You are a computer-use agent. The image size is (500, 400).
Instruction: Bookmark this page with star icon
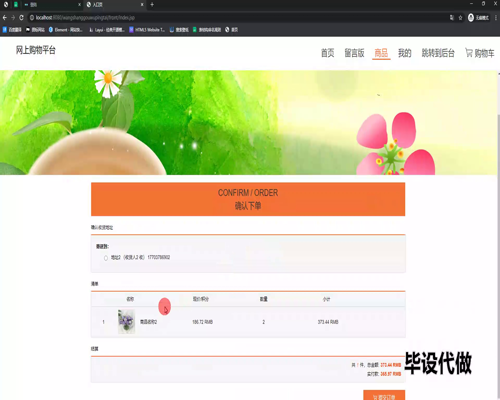(x=460, y=18)
